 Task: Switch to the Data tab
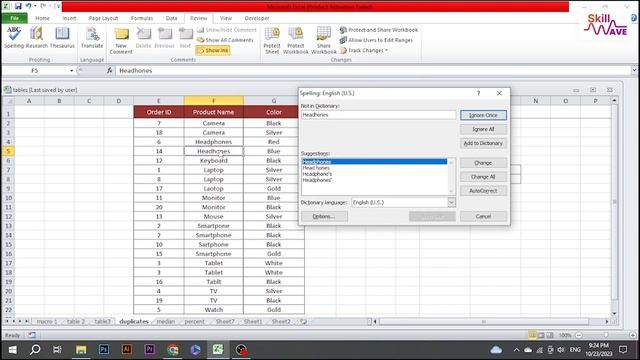171,18
